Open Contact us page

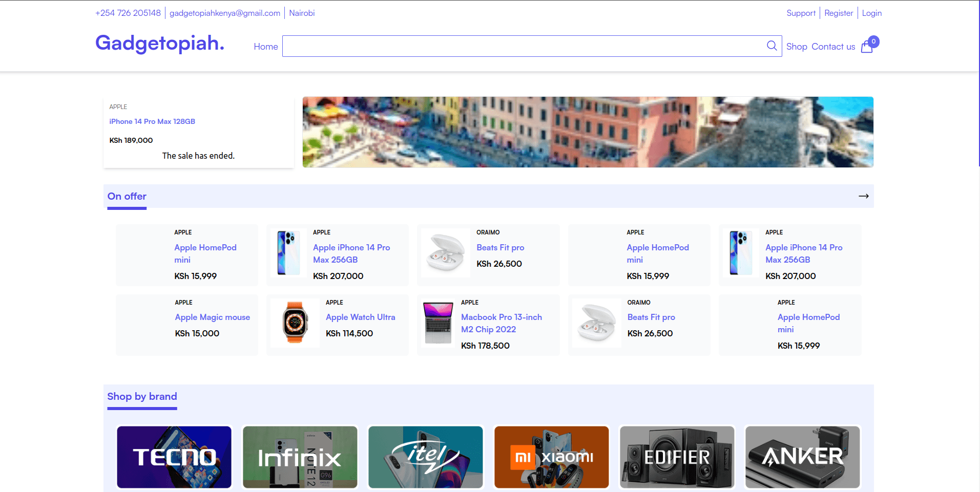pos(833,47)
